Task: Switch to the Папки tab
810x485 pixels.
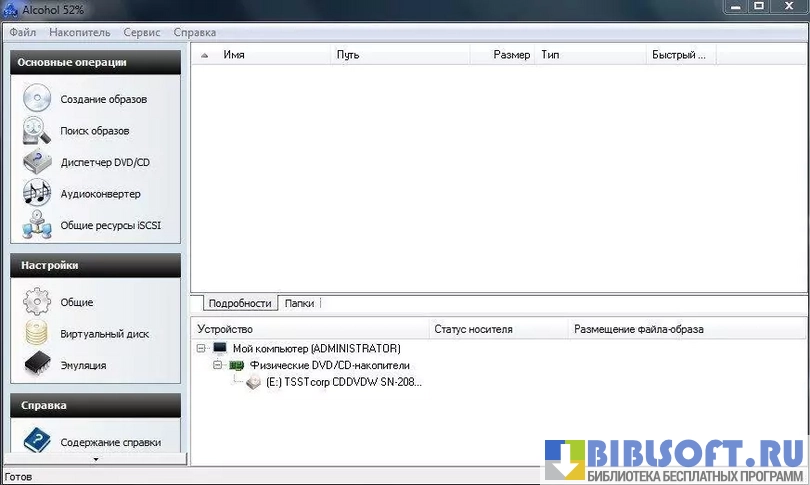Action: [299, 303]
